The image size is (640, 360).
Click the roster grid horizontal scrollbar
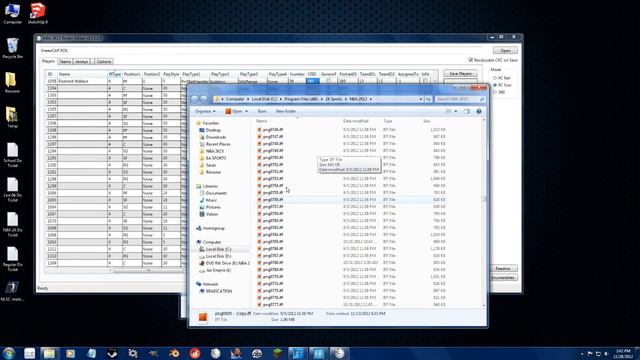(x=147, y=270)
